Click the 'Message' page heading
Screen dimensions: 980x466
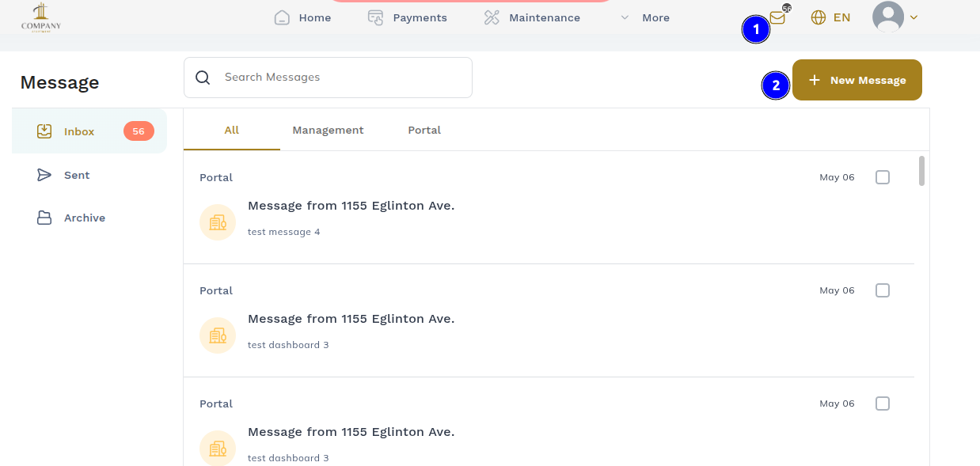tap(60, 82)
